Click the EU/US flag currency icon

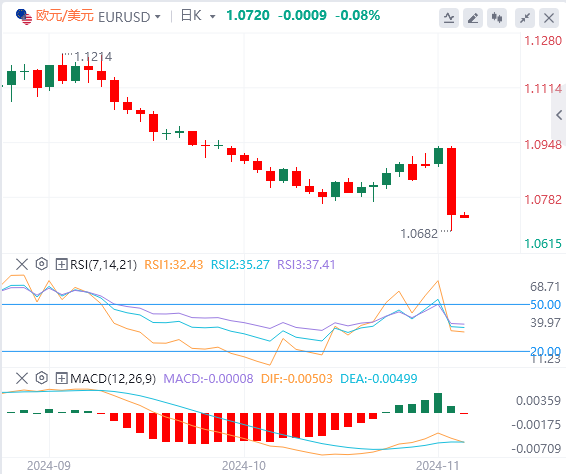pos(24,17)
